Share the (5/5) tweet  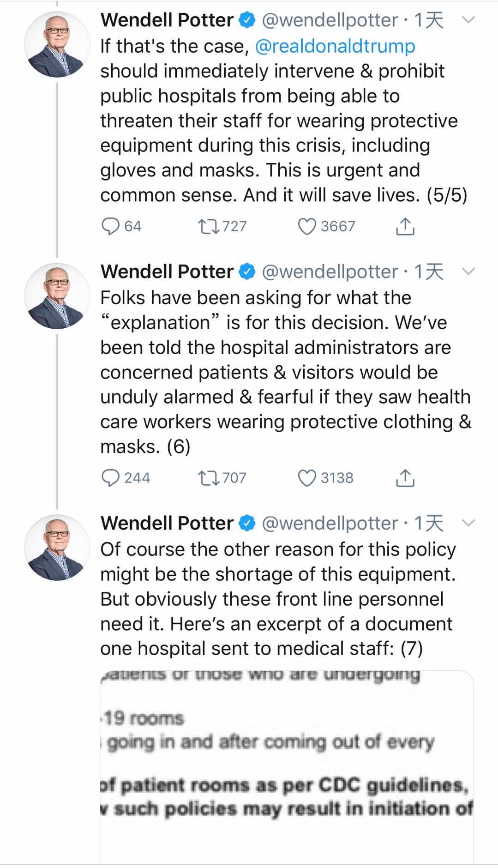click(x=405, y=226)
